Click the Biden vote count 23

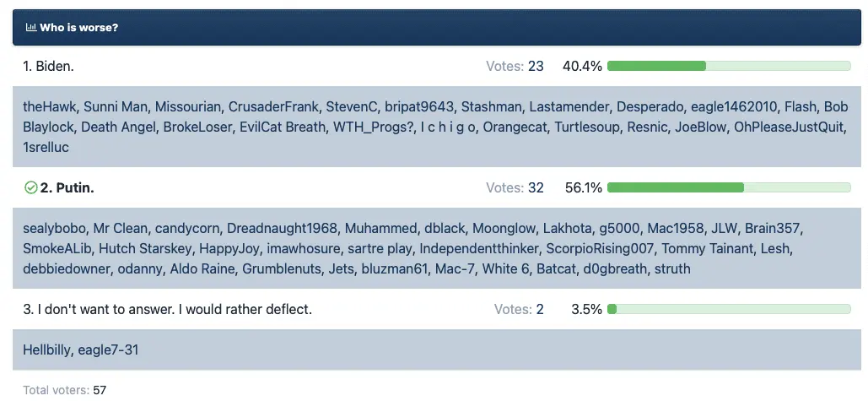point(536,66)
